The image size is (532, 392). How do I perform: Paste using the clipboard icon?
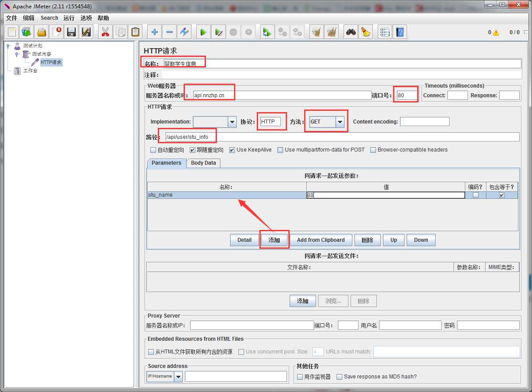click(x=135, y=32)
